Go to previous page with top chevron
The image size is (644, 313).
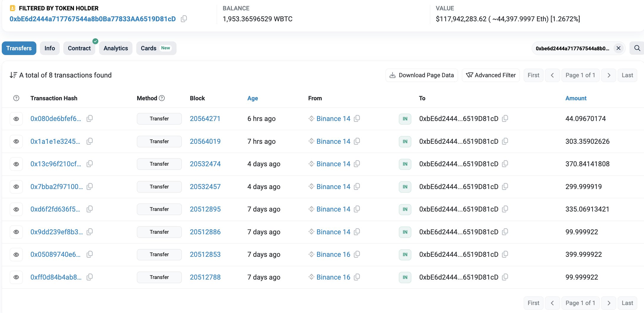[x=552, y=75]
